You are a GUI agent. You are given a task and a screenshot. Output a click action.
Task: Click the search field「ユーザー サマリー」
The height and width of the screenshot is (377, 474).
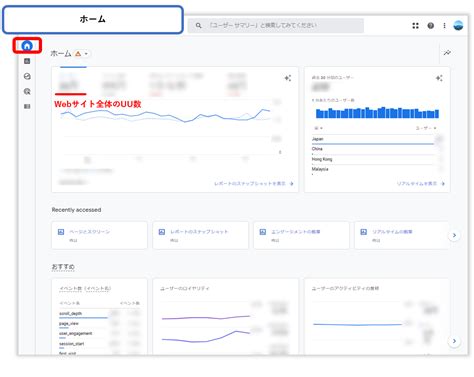(276, 25)
